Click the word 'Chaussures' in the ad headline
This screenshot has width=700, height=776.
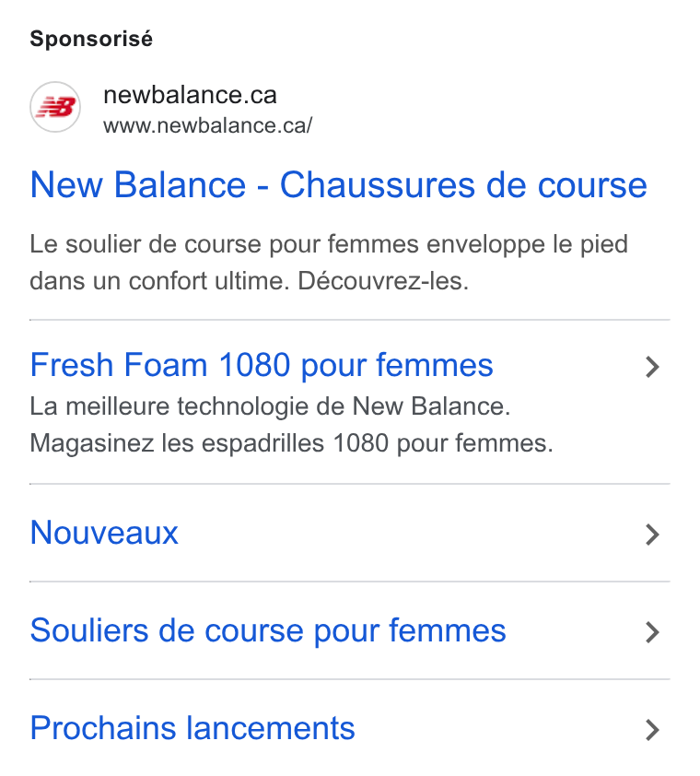(379, 185)
